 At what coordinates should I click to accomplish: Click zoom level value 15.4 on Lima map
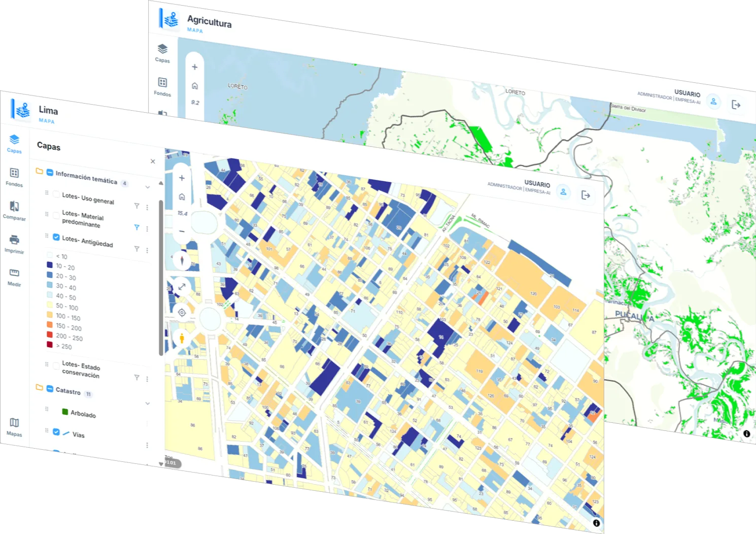pos(182,214)
